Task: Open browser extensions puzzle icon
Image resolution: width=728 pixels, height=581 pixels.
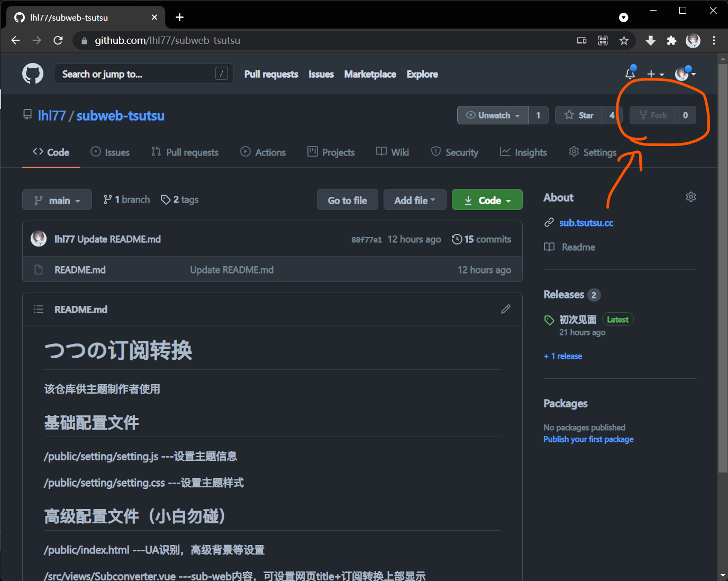Action: point(671,40)
